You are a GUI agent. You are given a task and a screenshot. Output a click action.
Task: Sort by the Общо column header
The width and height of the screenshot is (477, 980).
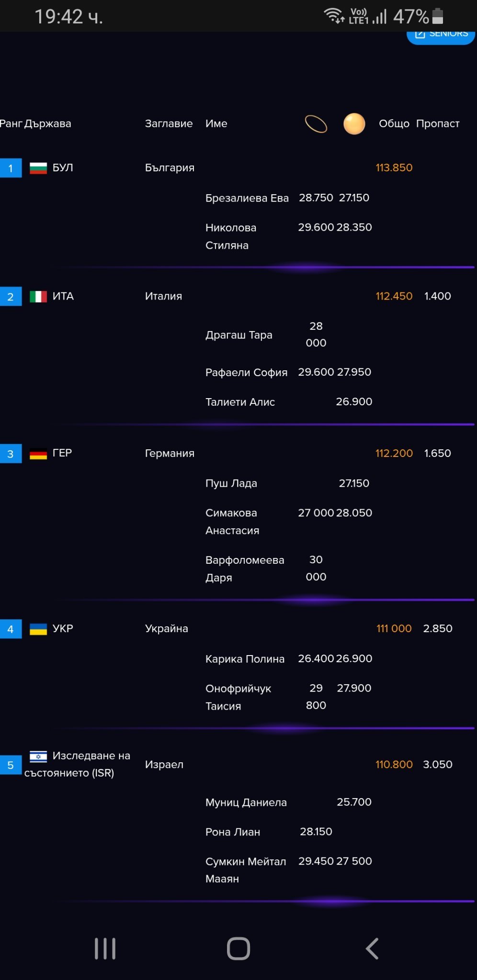click(394, 123)
